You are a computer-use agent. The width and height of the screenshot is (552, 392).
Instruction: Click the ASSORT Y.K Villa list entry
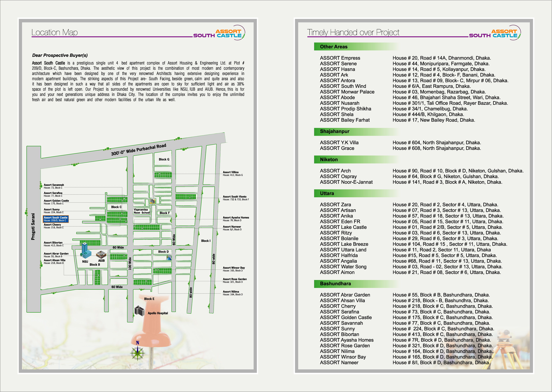point(339,143)
